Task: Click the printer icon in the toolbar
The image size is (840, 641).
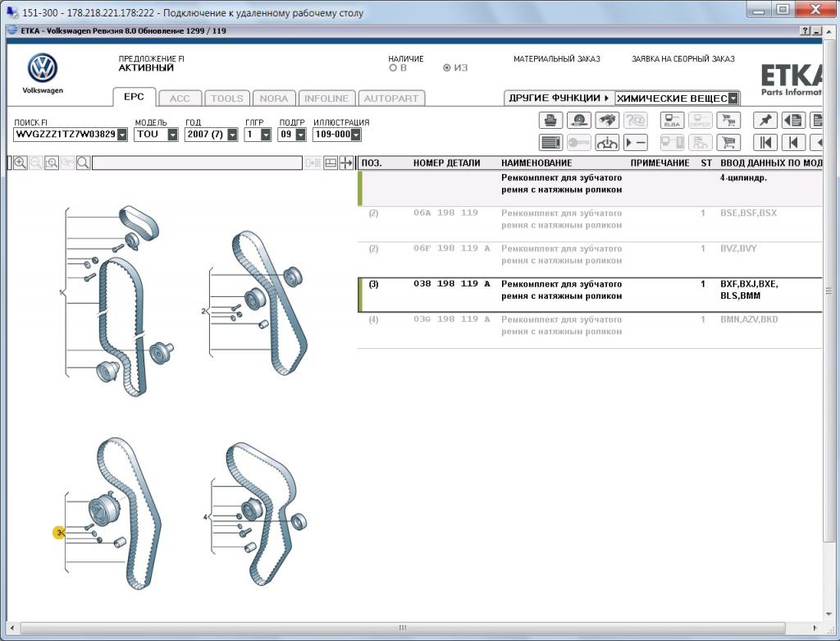Action: 550,120
